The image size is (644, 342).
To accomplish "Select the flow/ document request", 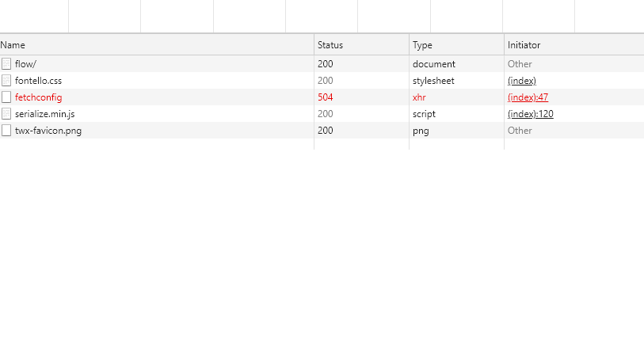I will coord(26,64).
